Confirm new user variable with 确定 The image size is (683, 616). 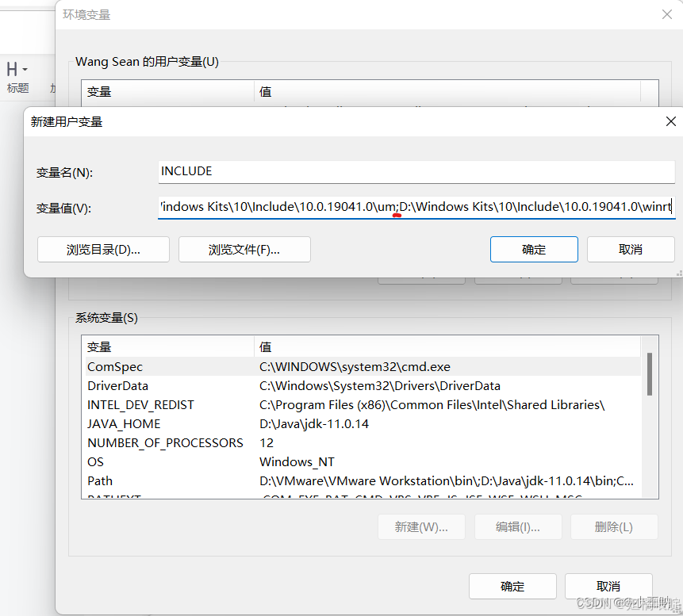click(534, 249)
